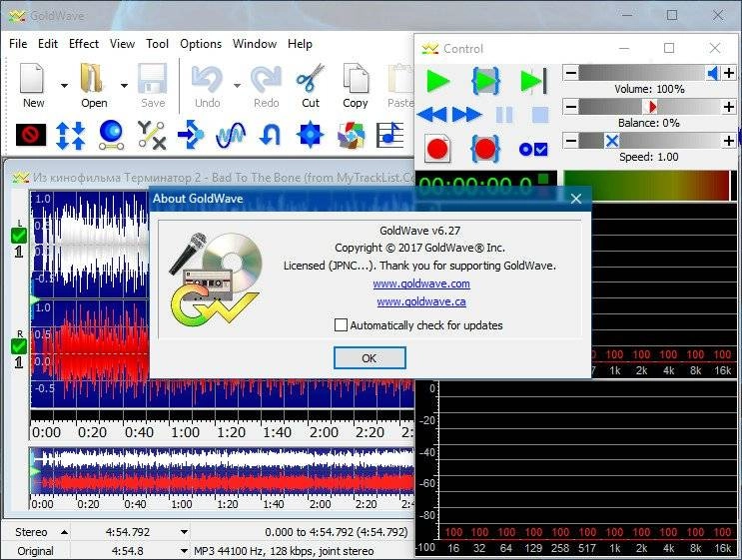Expand the Undo history dropdown arrow
Screen dimensions: 742x560
tap(237, 86)
